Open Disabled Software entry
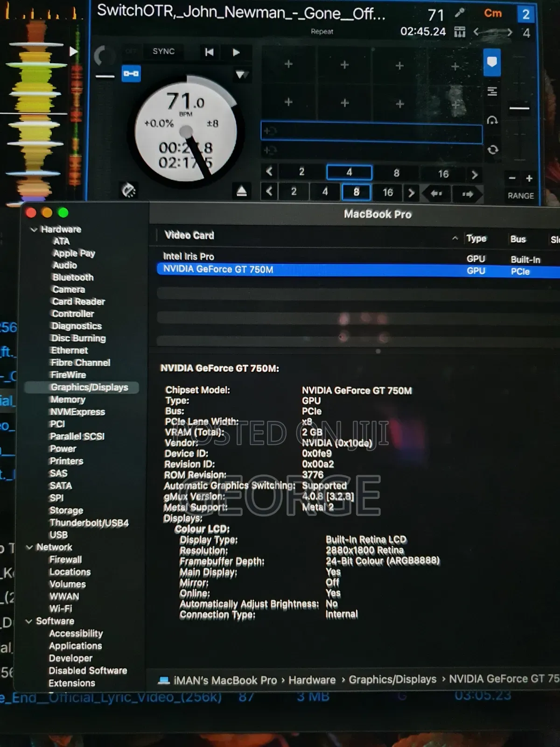 click(x=88, y=671)
